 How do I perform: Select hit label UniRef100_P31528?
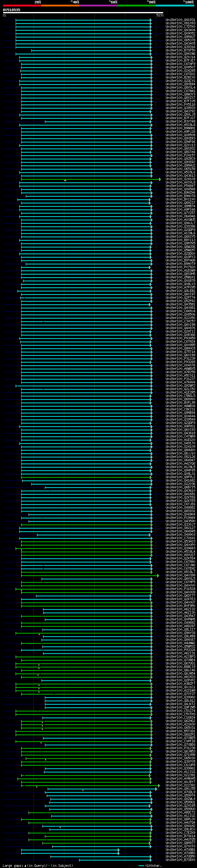(x=180, y=589)
